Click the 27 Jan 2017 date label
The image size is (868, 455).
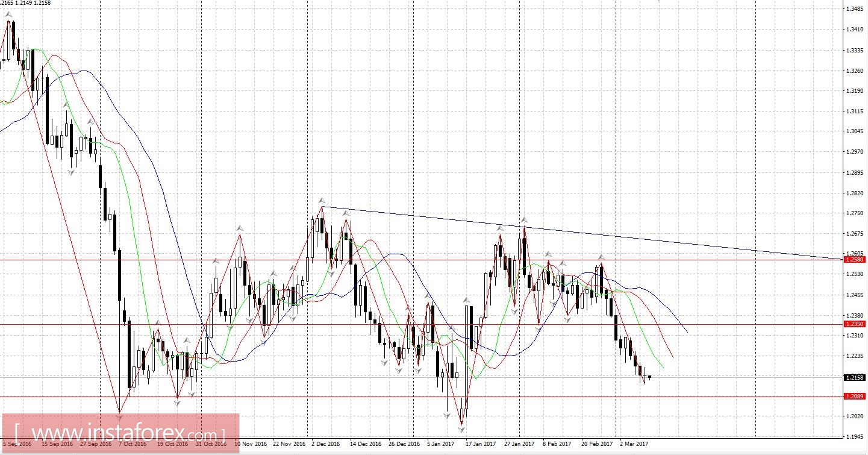[520, 444]
